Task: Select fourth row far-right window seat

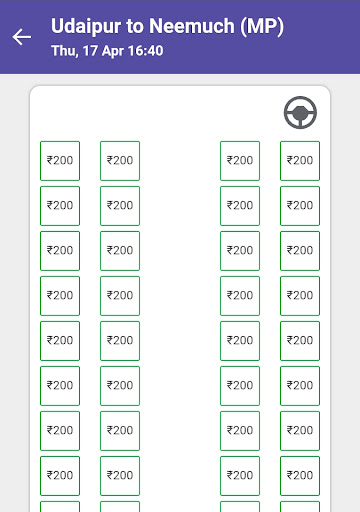Action: [300, 296]
